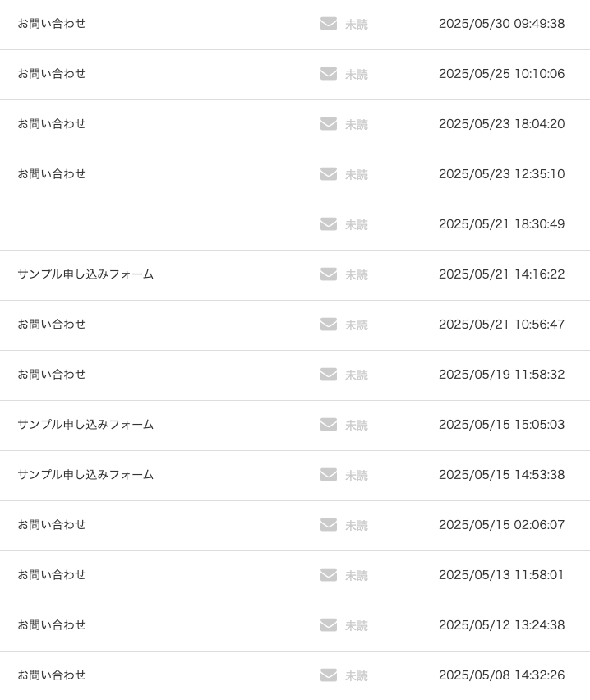This screenshot has height=700, width=590.
Task: Select the untitled row dated 2025/05/21 18:30:49
Action: pyautogui.click(x=164, y=224)
